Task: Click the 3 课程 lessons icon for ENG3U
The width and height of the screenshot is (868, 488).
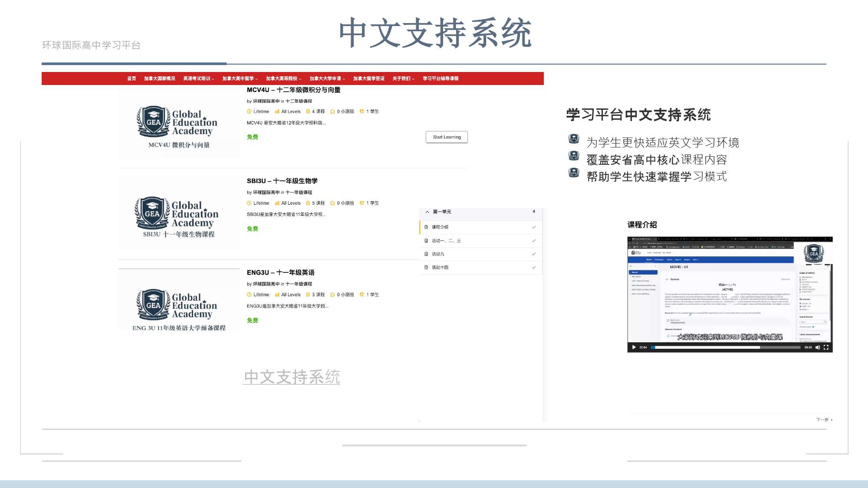Action: (x=308, y=295)
